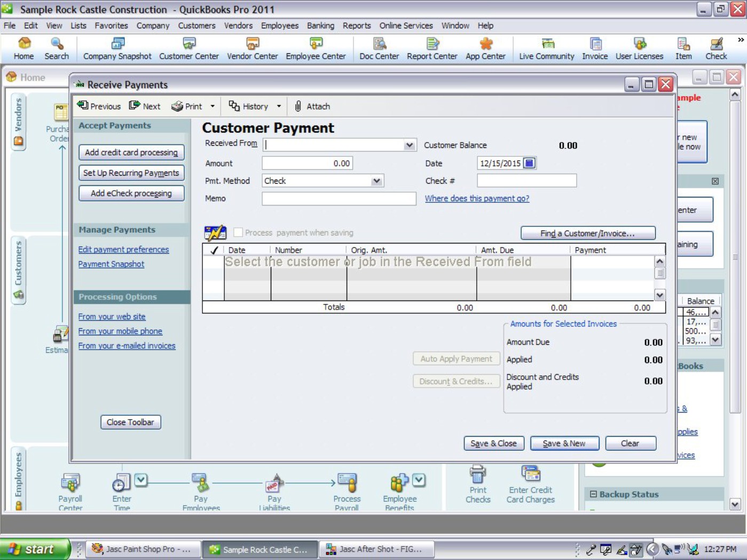Open Payroll Center on Home page
Screen dimensions: 747x560
70,492
